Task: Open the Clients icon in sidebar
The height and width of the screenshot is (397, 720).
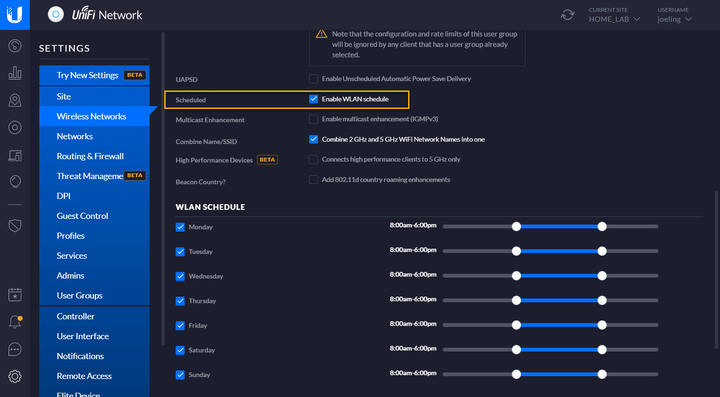Action: tap(15, 155)
